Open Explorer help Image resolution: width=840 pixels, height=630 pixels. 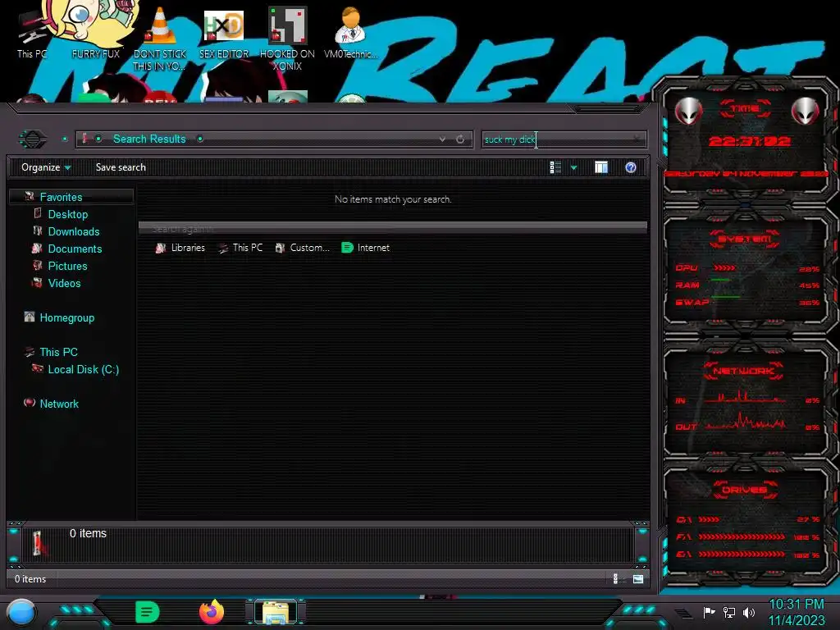631,167
